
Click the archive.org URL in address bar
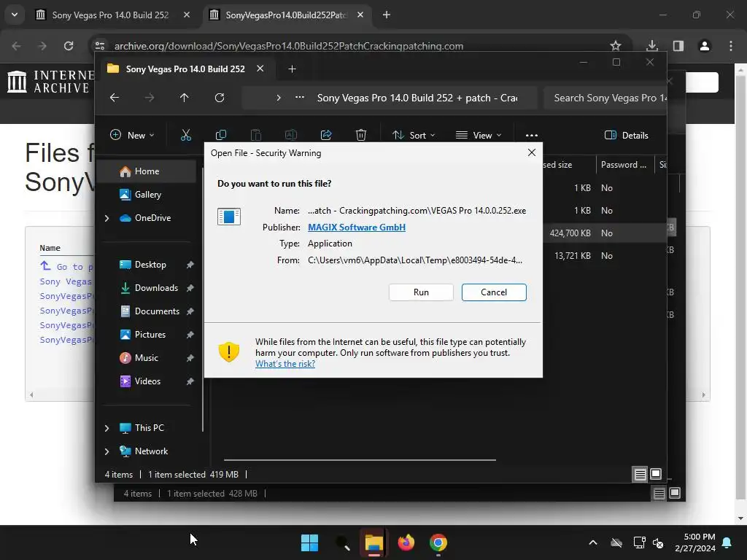(x=289, y=46)
